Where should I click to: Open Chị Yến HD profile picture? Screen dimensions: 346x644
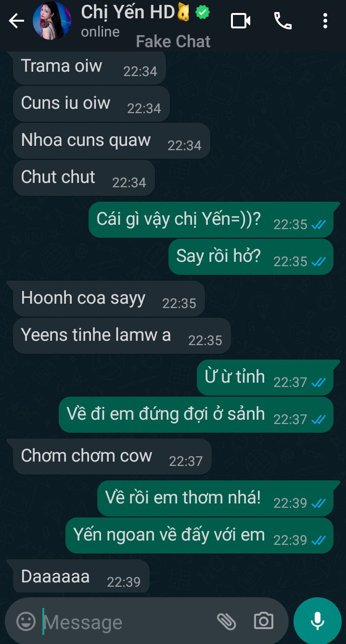[52, 21]
